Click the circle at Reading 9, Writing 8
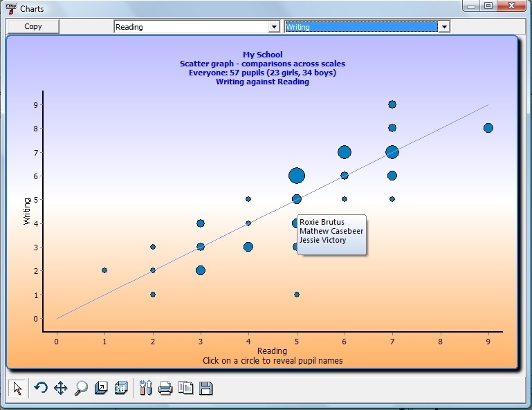 [488, 128]
